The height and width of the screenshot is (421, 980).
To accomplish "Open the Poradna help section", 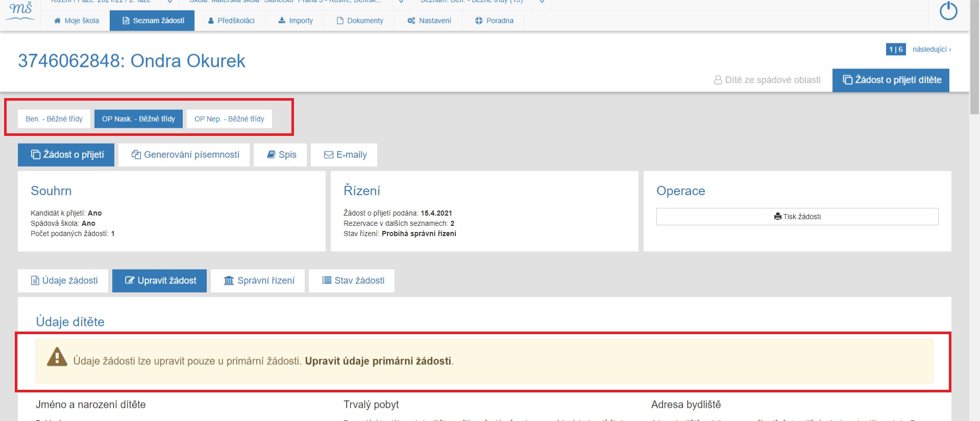I will (x=494, y=20).
